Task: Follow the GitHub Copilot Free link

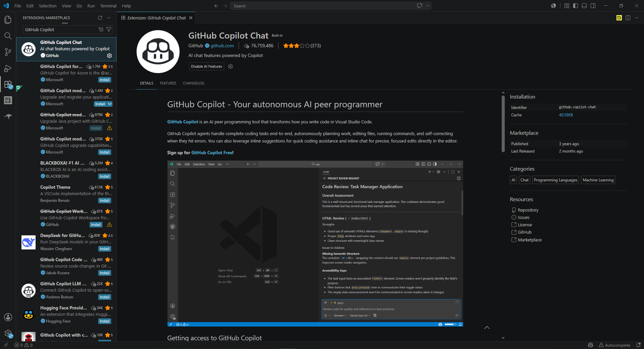Action: click(x=212, y=153)
